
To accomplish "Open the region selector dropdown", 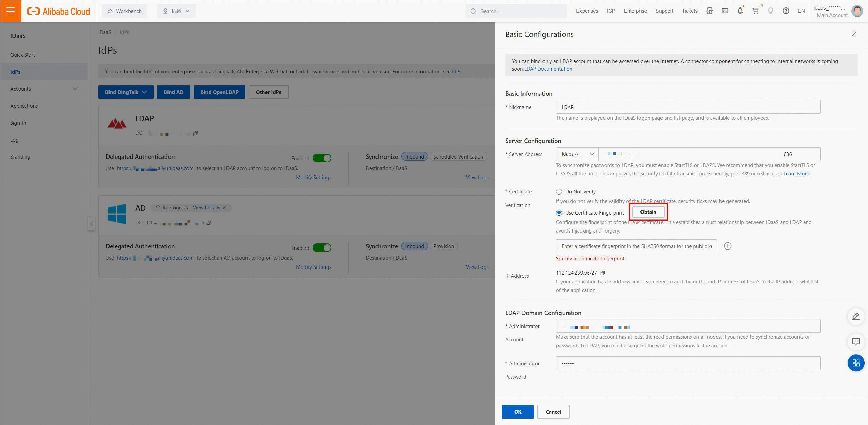I will coord(176,11).
